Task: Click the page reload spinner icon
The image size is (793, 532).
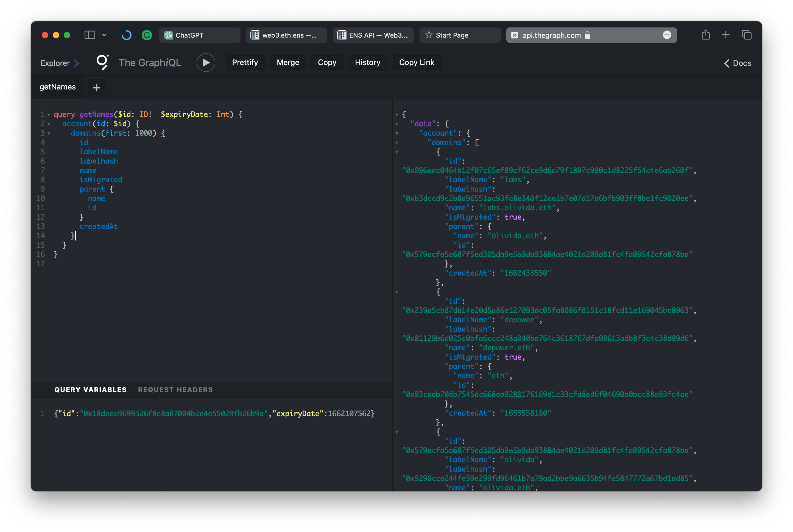Action: click(x=126, y=35)
